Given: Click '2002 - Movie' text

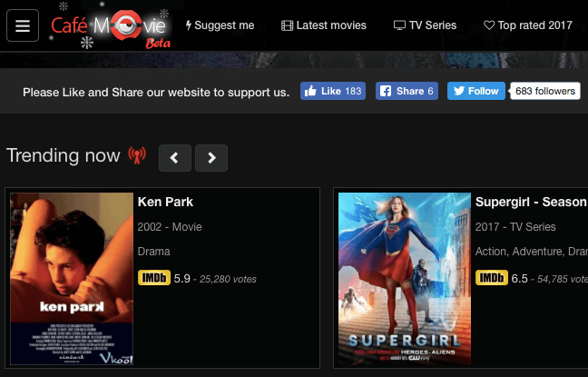Looking at the screenshot, I should click(x=170, y=227).
